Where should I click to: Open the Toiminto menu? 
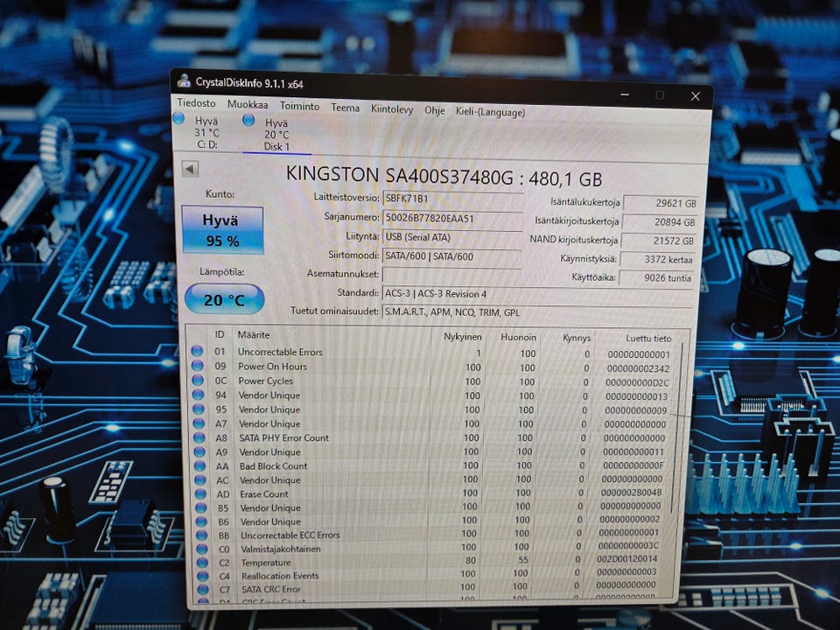point(299,106)
